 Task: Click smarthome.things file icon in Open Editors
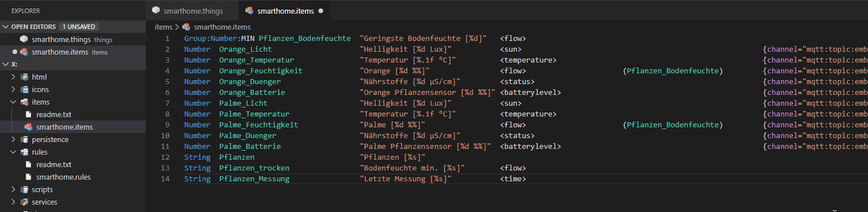point(24,39)
